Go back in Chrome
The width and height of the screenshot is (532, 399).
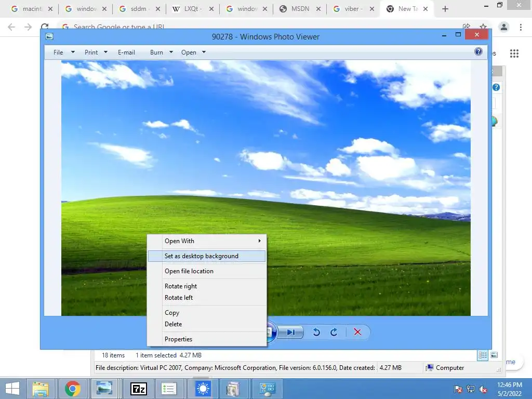click(x=11, y=27)
